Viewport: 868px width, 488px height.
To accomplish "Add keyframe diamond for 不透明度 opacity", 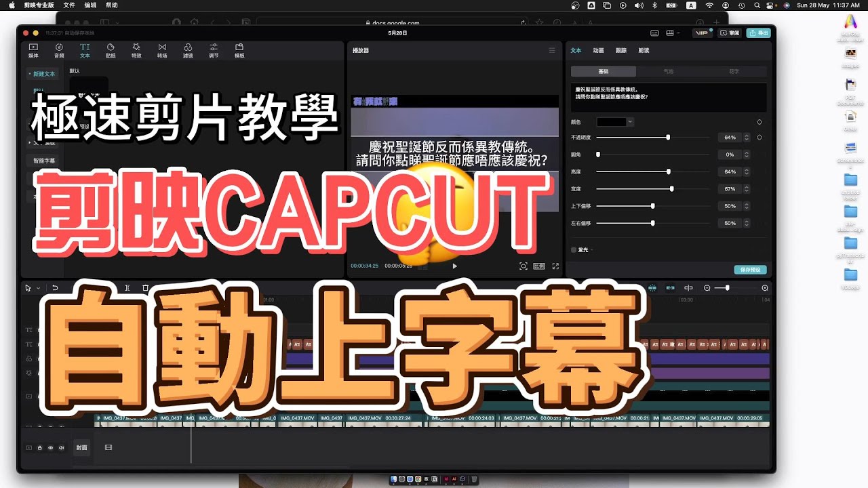I will (759, 138).
